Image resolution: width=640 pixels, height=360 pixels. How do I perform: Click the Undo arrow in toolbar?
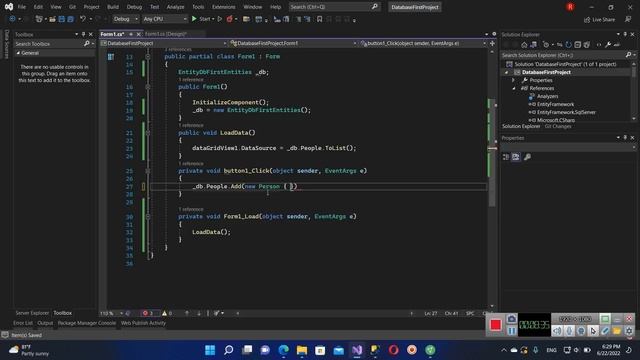click(83, 19)
